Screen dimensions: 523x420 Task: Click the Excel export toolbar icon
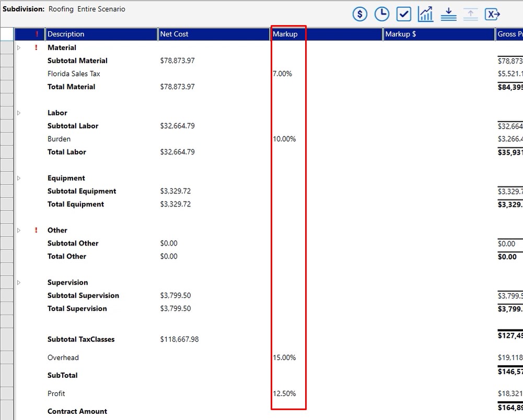[492, 14]
